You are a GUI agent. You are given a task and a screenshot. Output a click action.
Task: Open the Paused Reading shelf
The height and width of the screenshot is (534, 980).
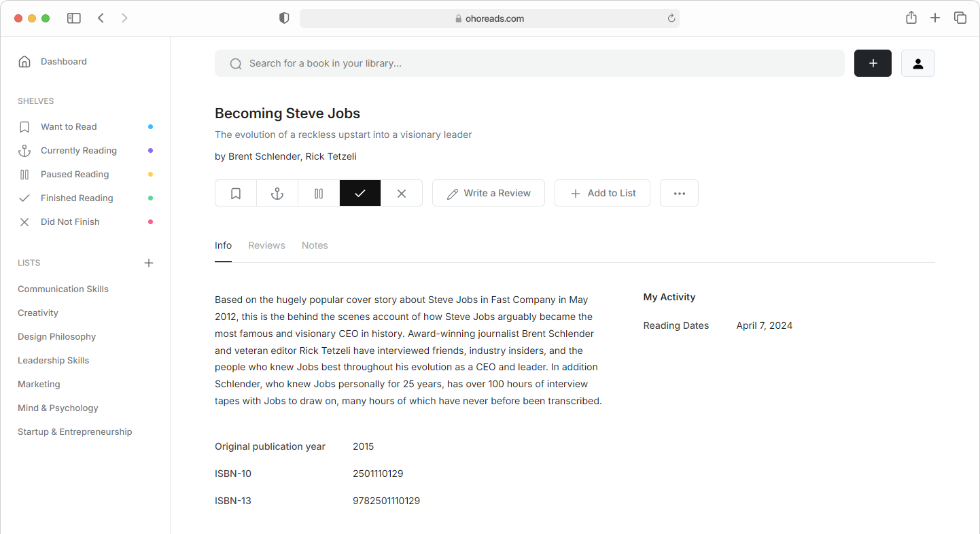75,175
